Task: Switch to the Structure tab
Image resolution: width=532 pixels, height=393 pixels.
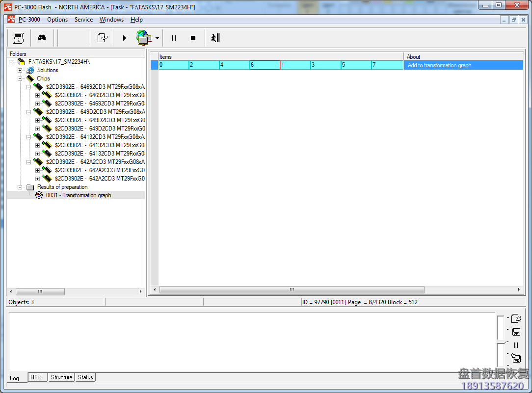Action: (62, 377)
